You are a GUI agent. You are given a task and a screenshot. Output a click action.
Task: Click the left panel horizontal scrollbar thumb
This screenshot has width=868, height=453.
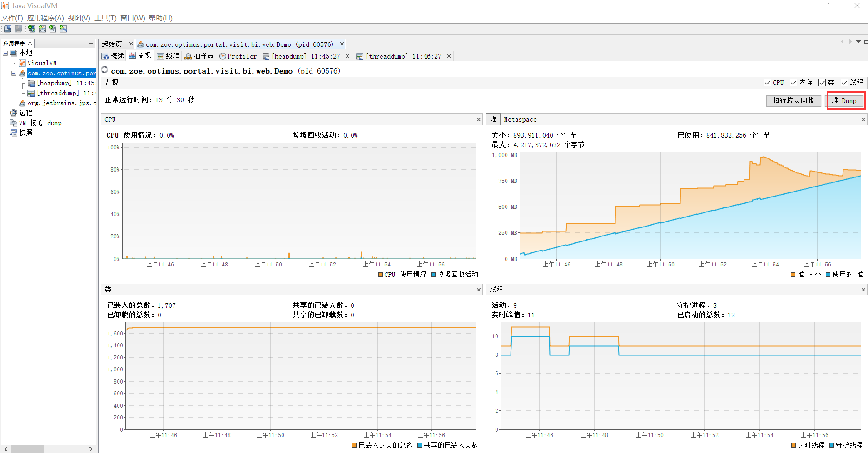tap(27, 449)
